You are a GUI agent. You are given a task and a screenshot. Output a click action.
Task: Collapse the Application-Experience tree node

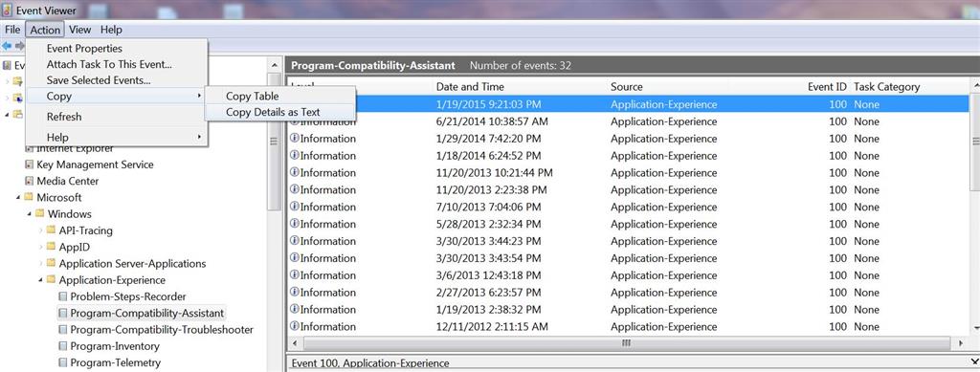pyautogui.click(x=41, y=280)
